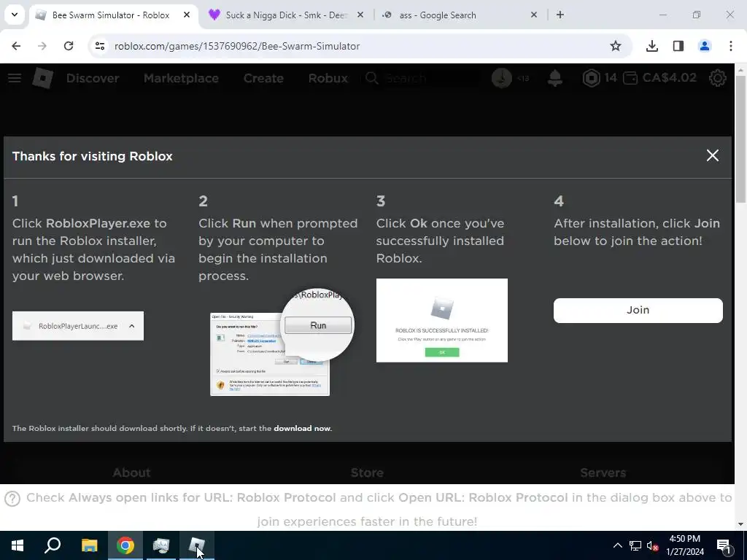The width and height of the screenshot is (747, 560).
Task: Open the Robux menu item
Action: 328,78
